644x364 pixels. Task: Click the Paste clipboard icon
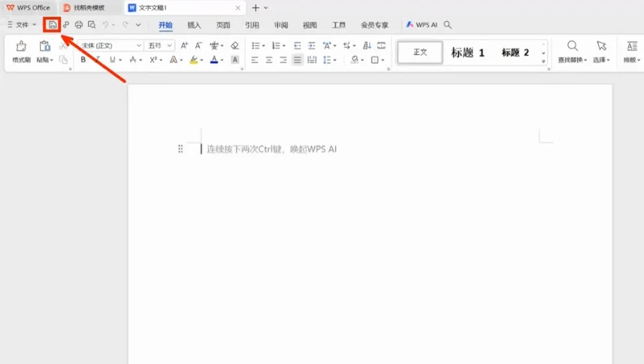tap(44, 46)
